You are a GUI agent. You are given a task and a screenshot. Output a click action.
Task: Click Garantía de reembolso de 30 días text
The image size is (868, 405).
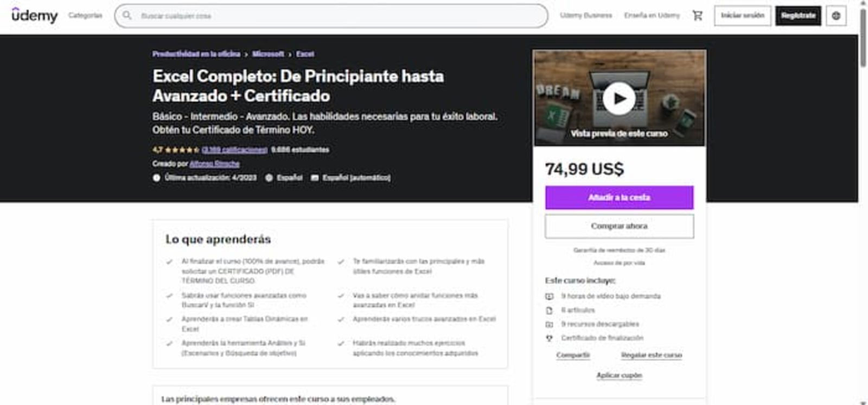619,250
